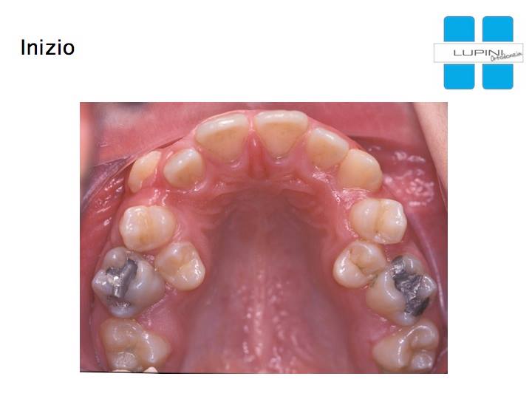The width and height of the screenshot is (532, 399).
Task: Click the first premolar on the left side
Action: point(148,228)
